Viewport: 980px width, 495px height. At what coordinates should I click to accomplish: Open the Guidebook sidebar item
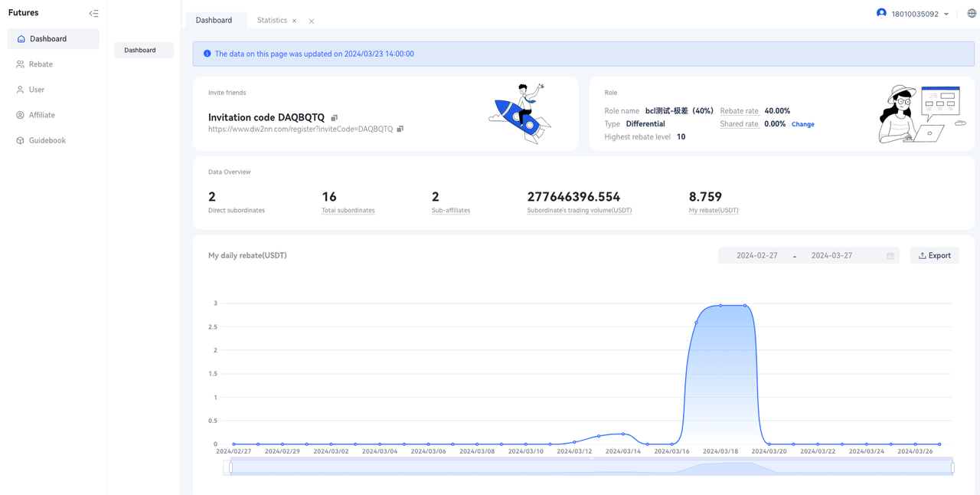pos(47,140)
